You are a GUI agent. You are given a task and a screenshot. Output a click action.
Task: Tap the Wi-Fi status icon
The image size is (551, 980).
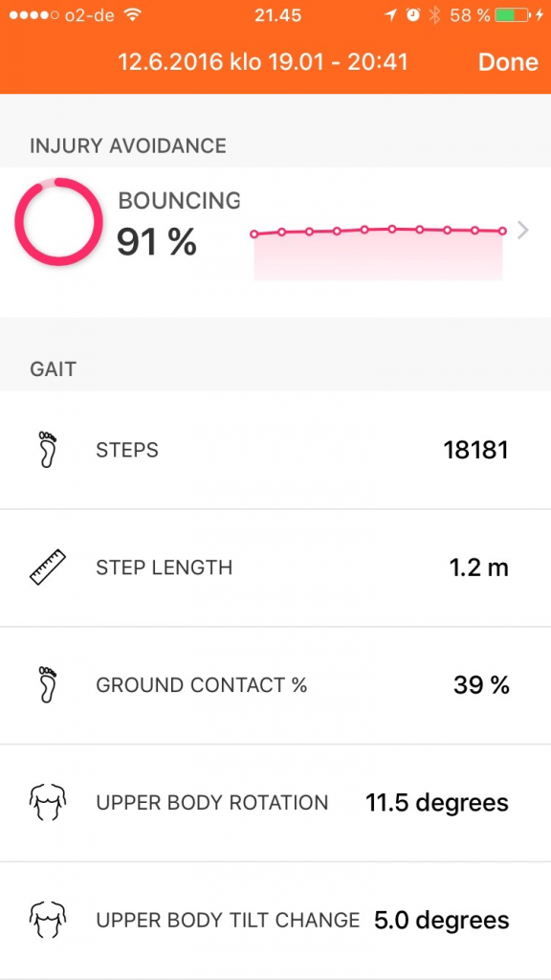coord(132,15)
